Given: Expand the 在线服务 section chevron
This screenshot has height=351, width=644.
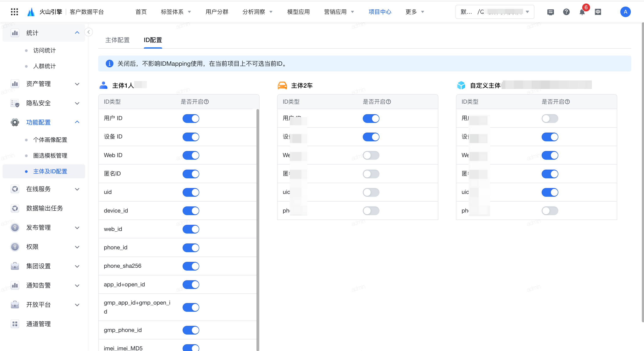Looking at the screenshot, I should [77, 189].
